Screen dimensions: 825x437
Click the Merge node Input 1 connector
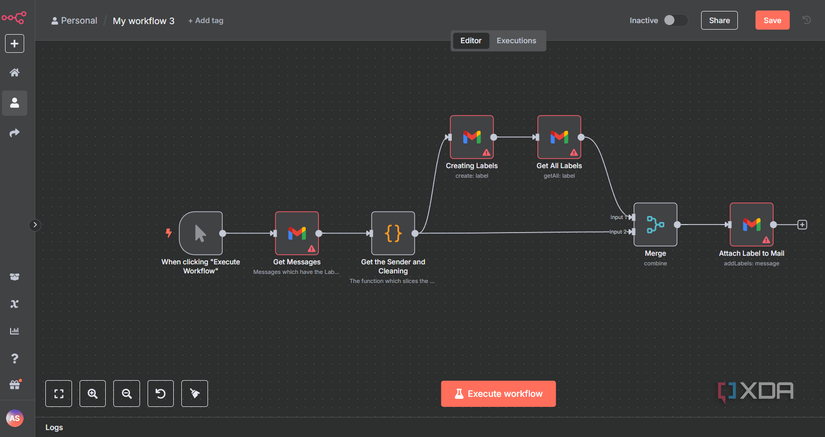click(x=632, y=217)
